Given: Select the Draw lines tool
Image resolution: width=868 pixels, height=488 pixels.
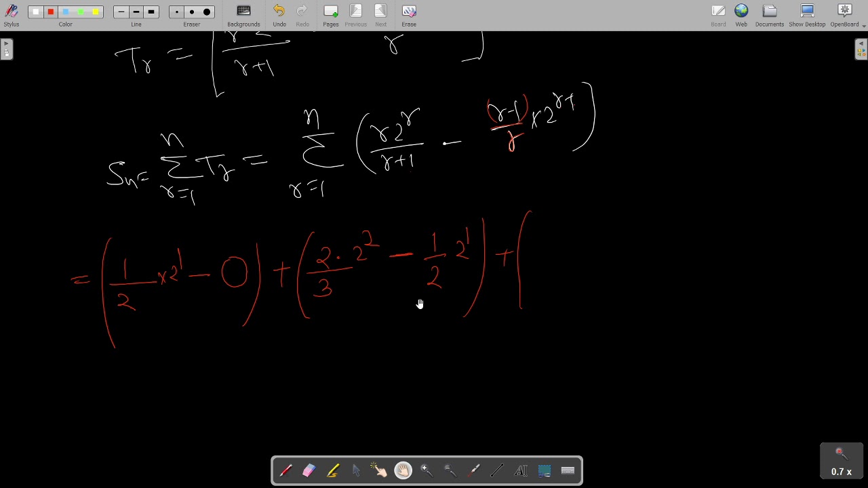Looking at the screenshot, I should pos(497,470).
